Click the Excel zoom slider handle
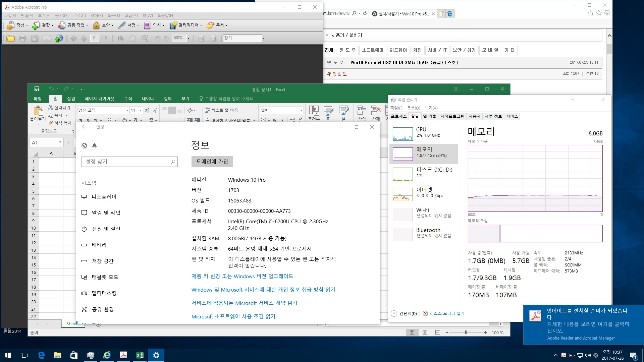This screenshot has width=644, height=362. point(466,333)
